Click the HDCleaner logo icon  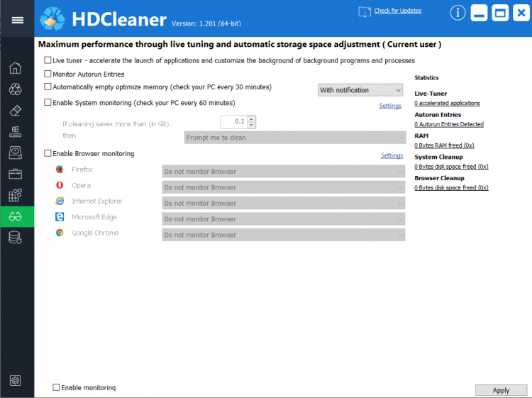pyautogui.click(x=52, y=19)
